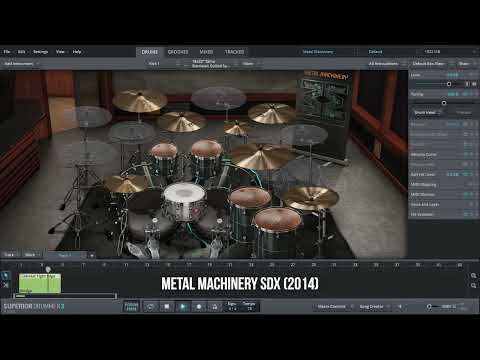480x360 pixels.
Task: Click the playhead marker on timeline ruler
Action: (x=48, y=269)
